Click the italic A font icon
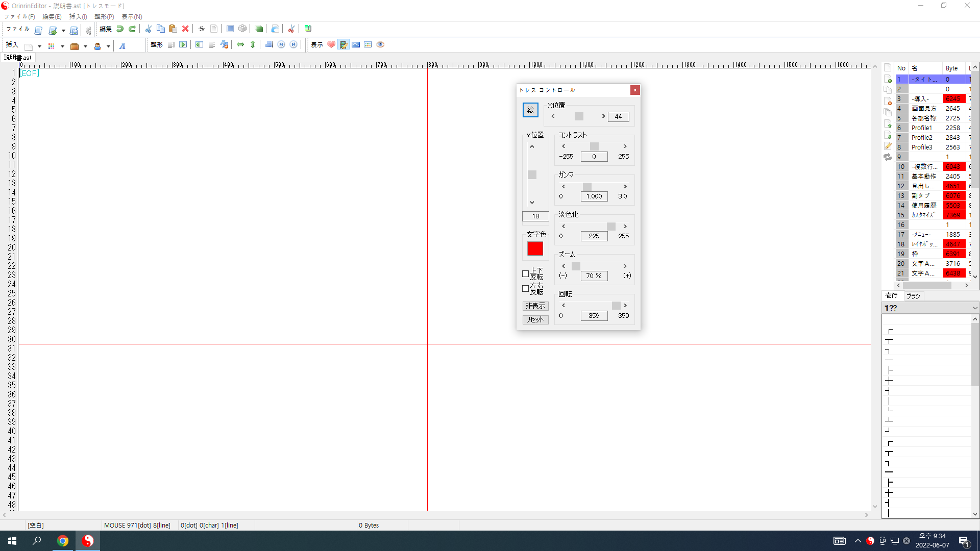This screenshot has width=980, height=551. click(x=122, y=46)
